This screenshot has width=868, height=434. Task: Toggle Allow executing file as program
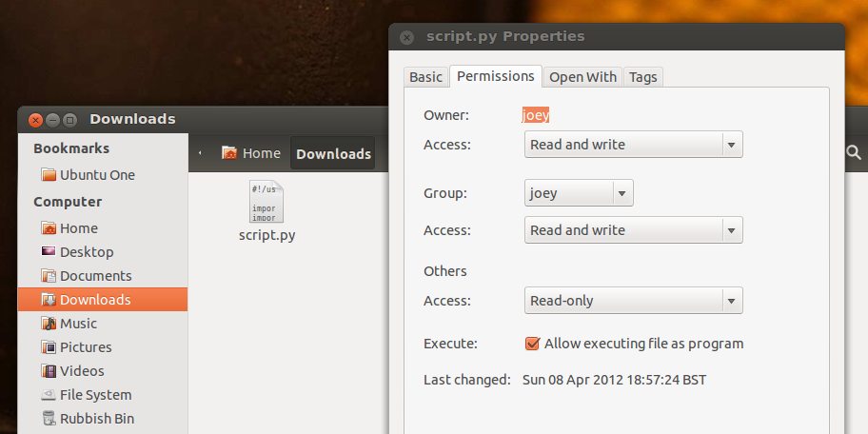tap(532, 344)
